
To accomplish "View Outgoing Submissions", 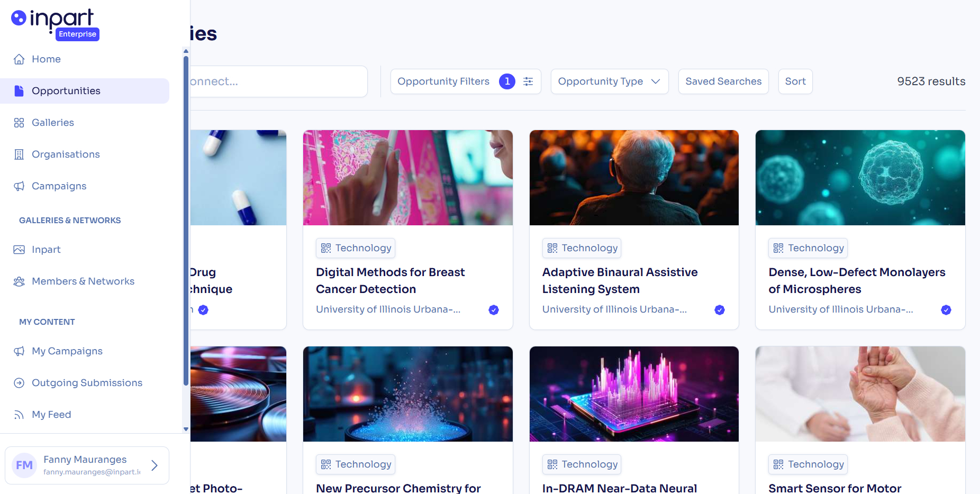I will point(85,383).
